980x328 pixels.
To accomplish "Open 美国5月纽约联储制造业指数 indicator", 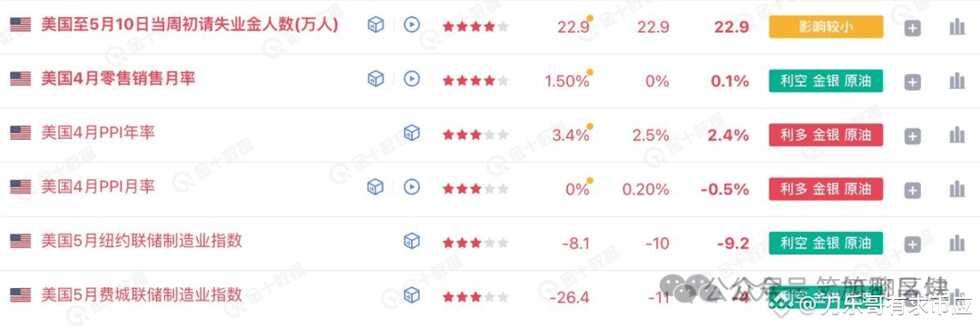I will (142, 240).
